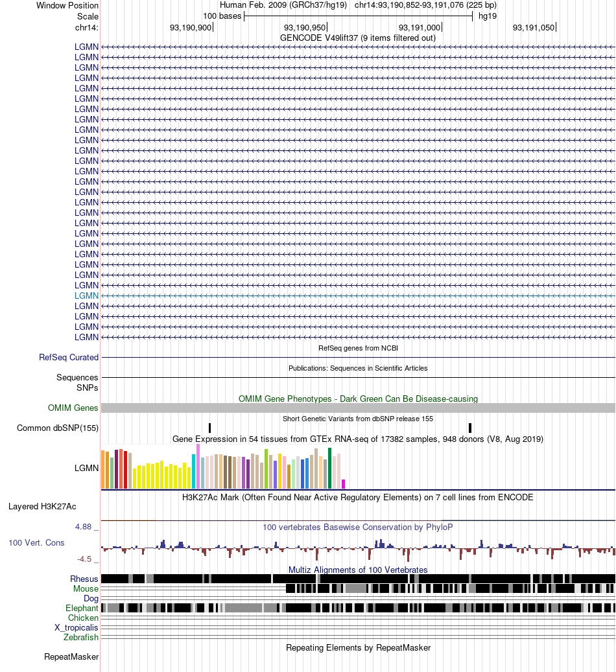Click the -4.5 lower axis value
Screen dimensions: 616x672
(84, 559)
